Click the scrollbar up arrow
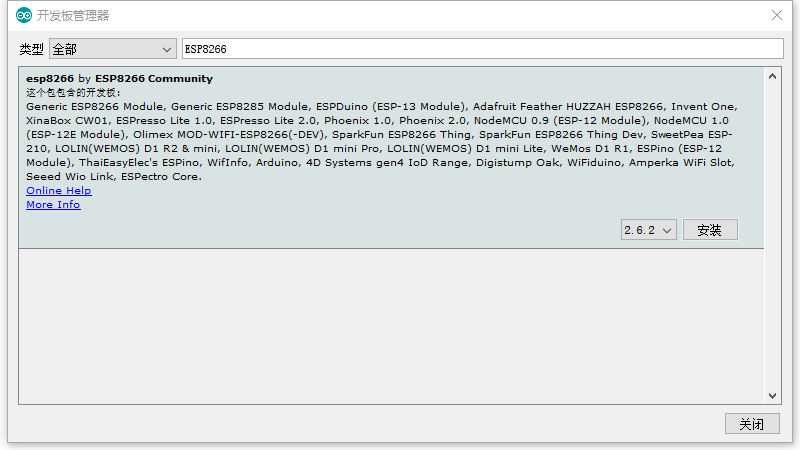Image resolution: width=800 pixels, height=450 pixels. tap(772, 77)
